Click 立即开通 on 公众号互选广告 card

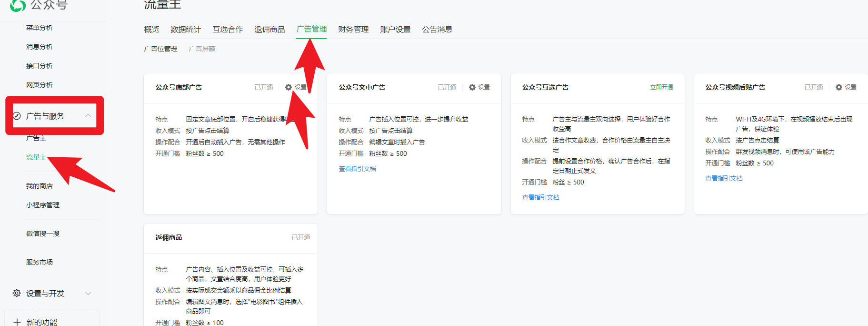(x=662, y=87)
